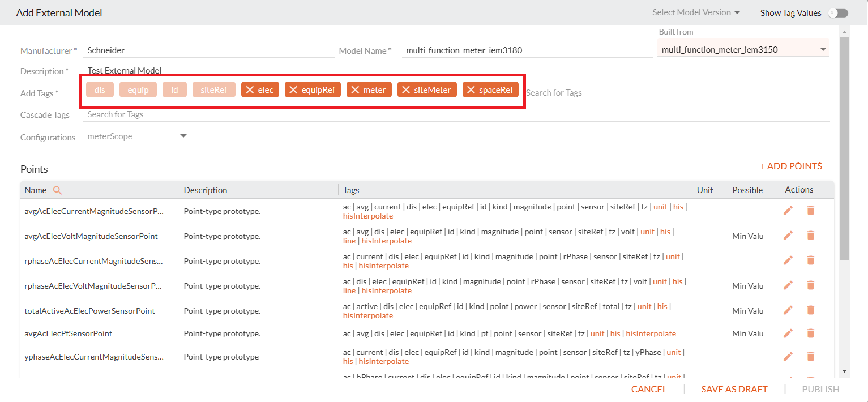This screenshot has height=402, width=868.
Task: Edit the rphaseAcElecVoltMagnitudeSensorP... point
Action: 788,285
